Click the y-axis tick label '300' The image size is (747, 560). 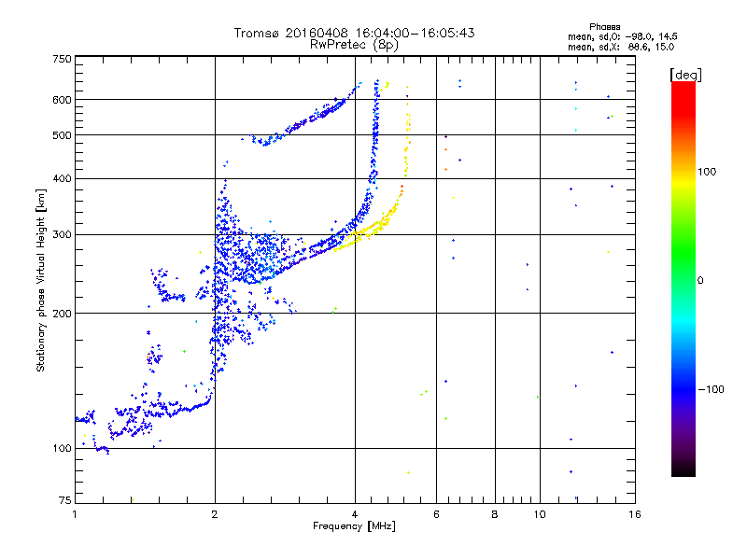pyautogui.click(x=62, y=234)
